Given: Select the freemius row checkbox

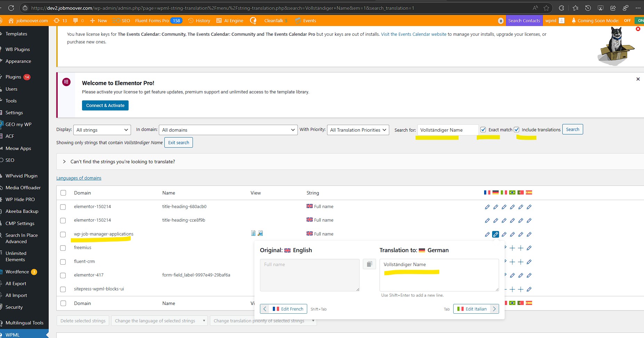Looking at the screenshot, I should (63, 248).
